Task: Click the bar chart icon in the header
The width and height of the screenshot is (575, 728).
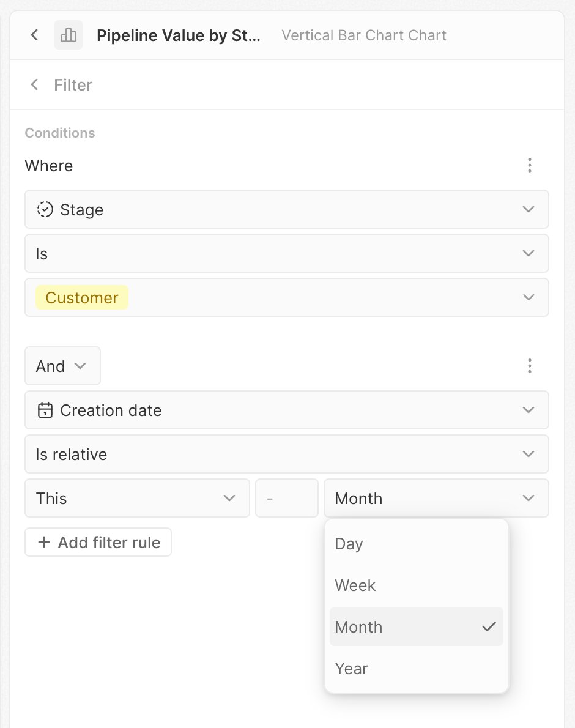Action: point(69,35)
